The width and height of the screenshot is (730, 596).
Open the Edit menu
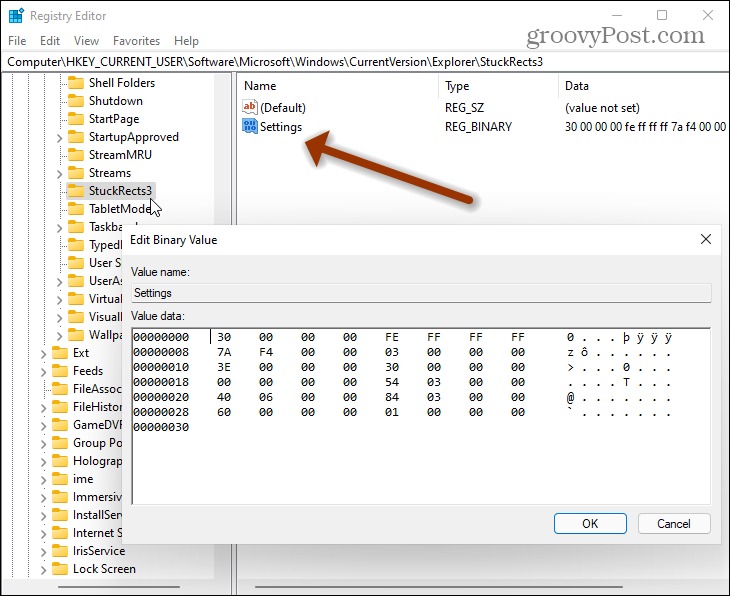(50, 41)
